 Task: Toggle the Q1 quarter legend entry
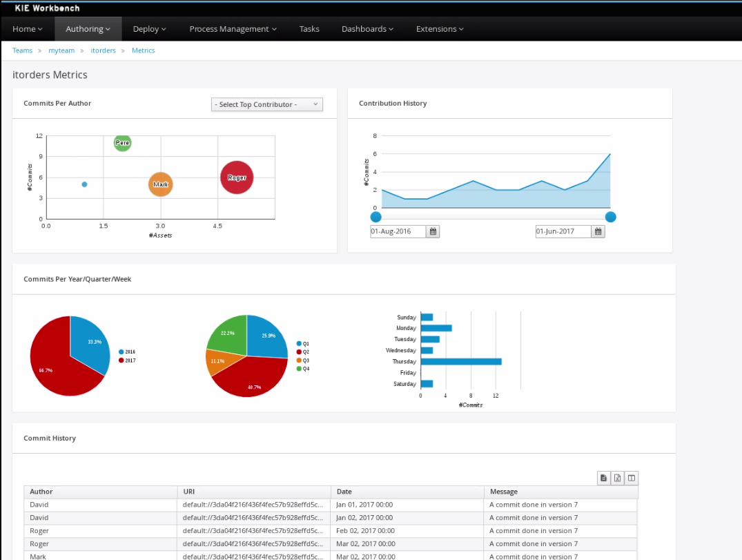pyautogui.click(x=303, y=343)
